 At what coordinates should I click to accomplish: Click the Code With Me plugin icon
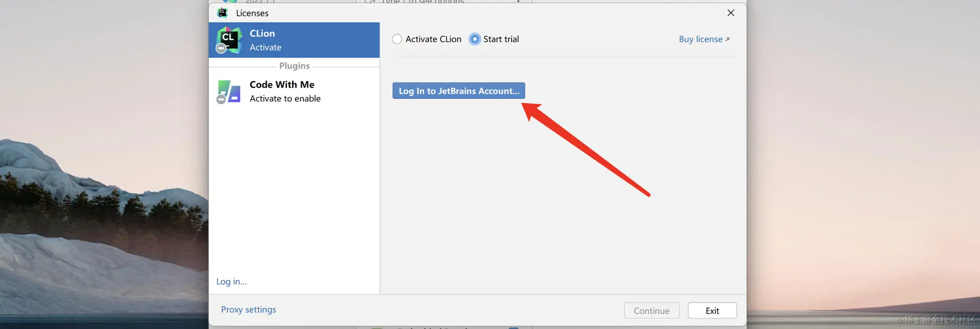pyautogui.click(x=229, y=91)
